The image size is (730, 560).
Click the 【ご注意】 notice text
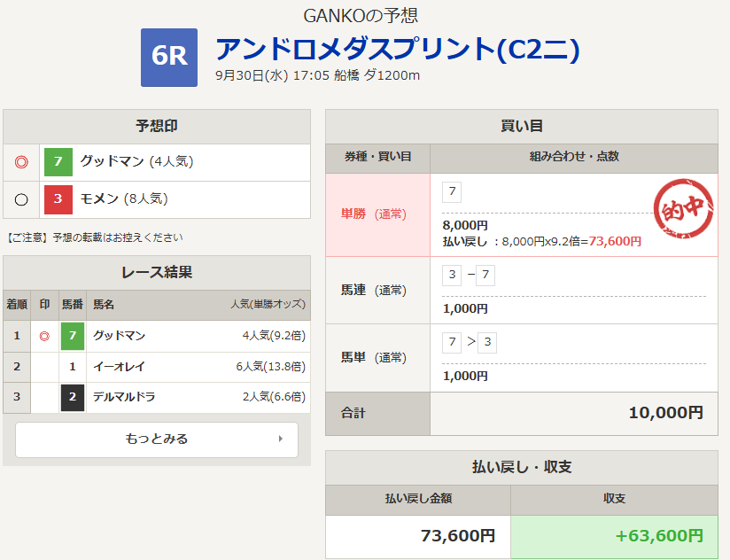(x=95, y=237)
